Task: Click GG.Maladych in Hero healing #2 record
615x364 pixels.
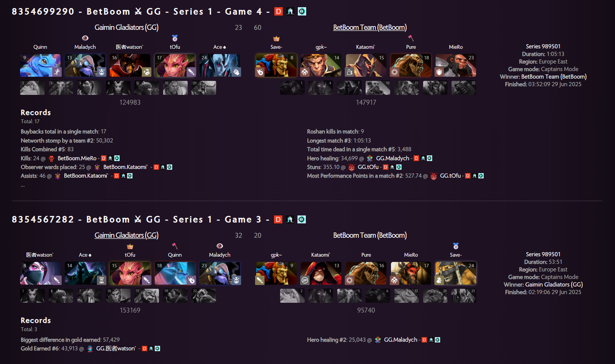Action: (x=400, y=340)
